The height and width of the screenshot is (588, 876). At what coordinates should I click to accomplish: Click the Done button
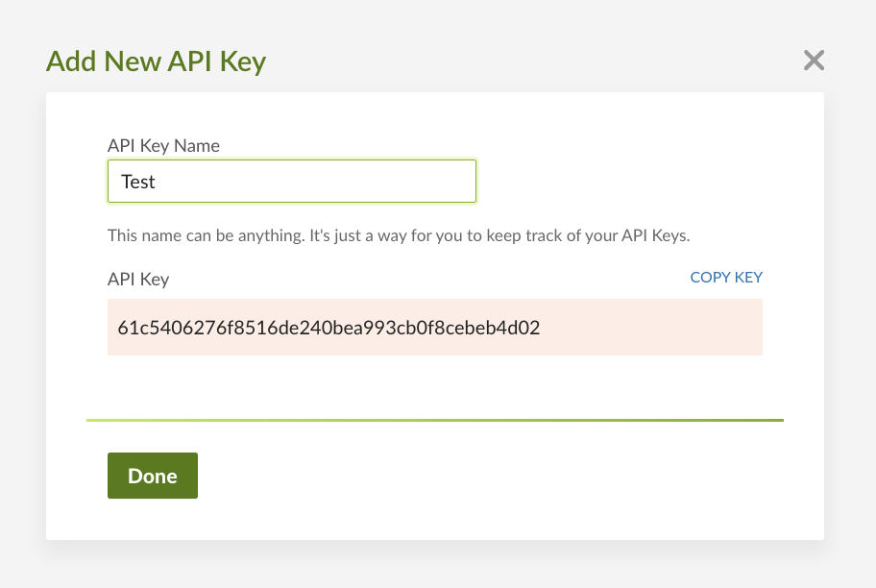coord(153,476)
